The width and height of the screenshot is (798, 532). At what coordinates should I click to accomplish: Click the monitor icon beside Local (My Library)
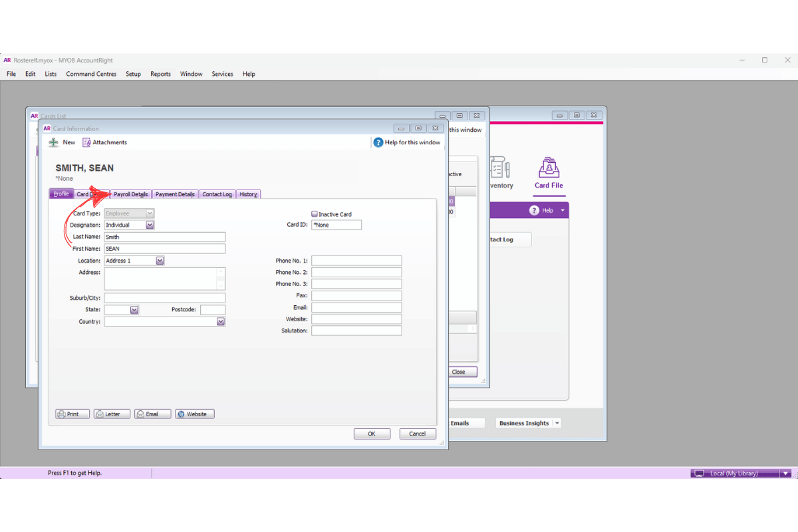pos(698,473)
